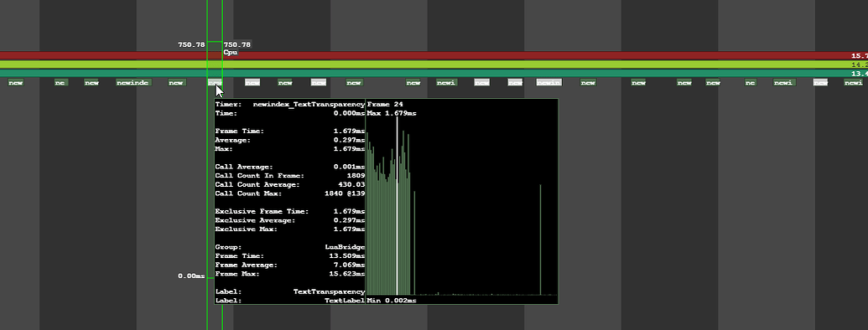Click the 'Call Count Max: 1840 @139' row
The image size is (868, 330).
(x=290, y=193)
